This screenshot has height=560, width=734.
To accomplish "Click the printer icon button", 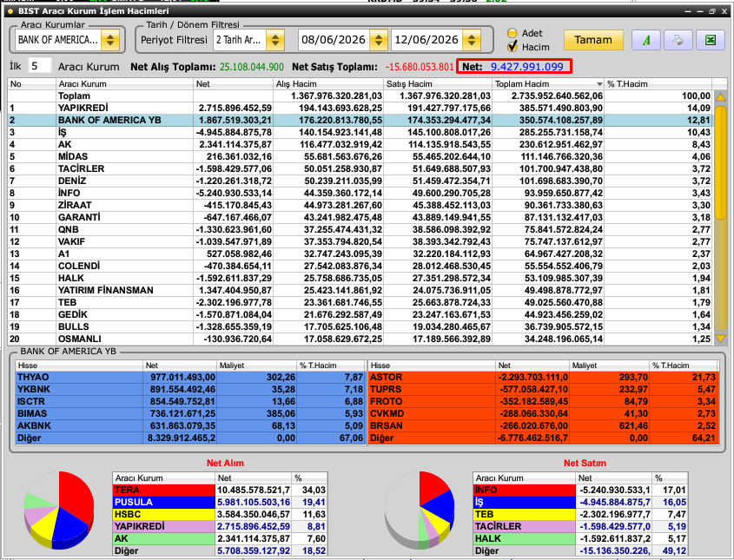I will click(x=678, y=40).
